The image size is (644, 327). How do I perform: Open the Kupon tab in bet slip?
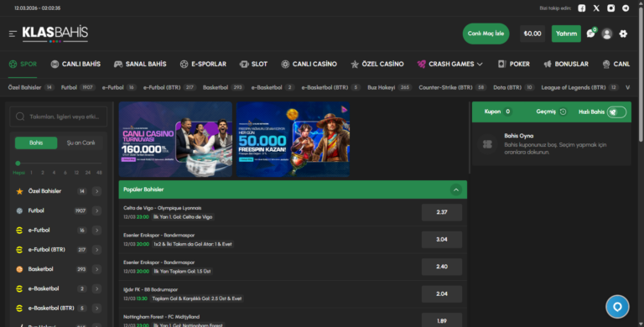[497, 112]
